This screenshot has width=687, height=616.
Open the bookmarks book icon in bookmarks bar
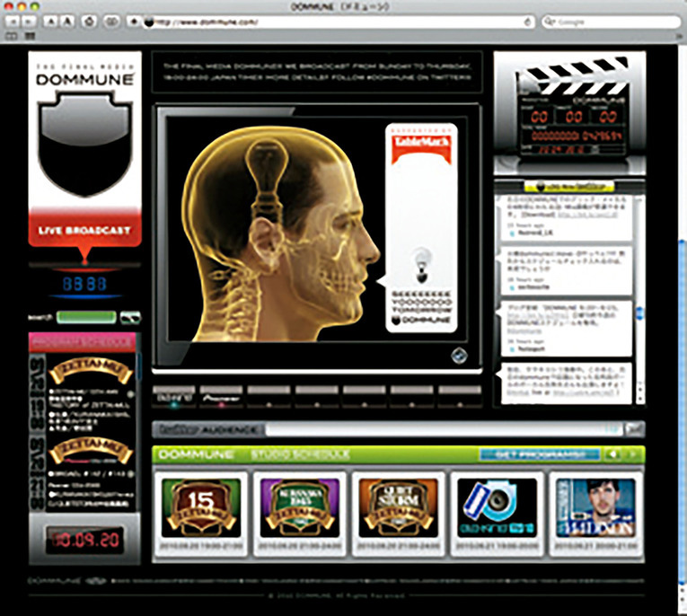click(11, 37)
